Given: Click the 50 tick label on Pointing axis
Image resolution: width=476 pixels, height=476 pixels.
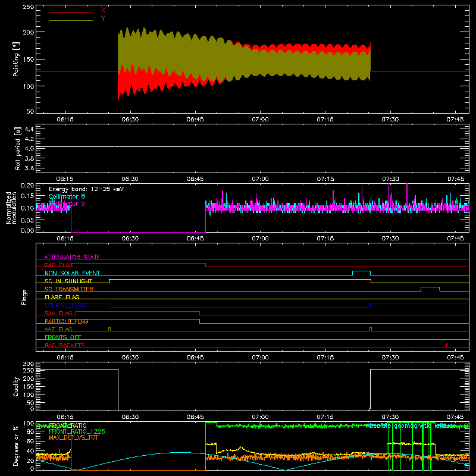Looking at the screenshot, I should pos(30,111).
